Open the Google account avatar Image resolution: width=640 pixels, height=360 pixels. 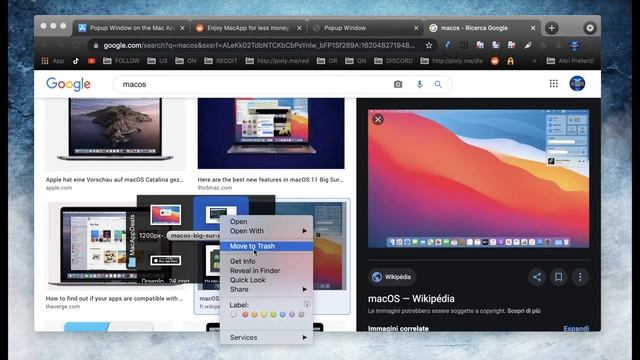coord(577,84)
